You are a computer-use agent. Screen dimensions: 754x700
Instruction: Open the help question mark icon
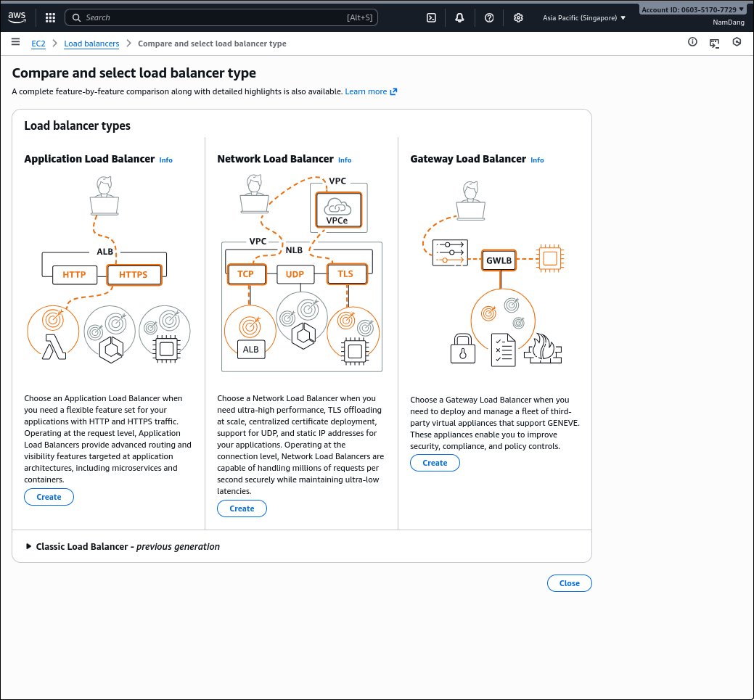(489, 17)
